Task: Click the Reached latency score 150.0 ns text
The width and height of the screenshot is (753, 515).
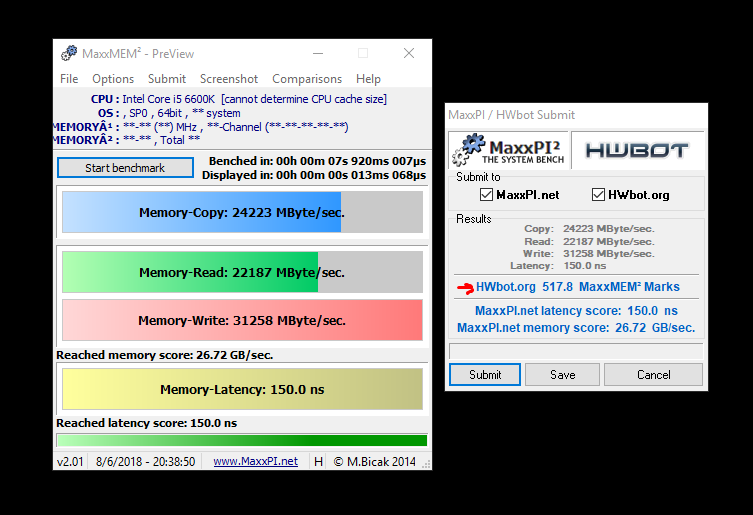Action: [x=146, y=423]
